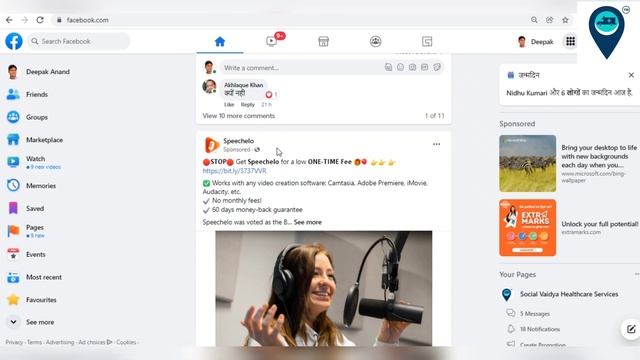The width and height of the screenshot is (640, 360).
Task: Add a sticker in comment box
Action: point(437,67)
